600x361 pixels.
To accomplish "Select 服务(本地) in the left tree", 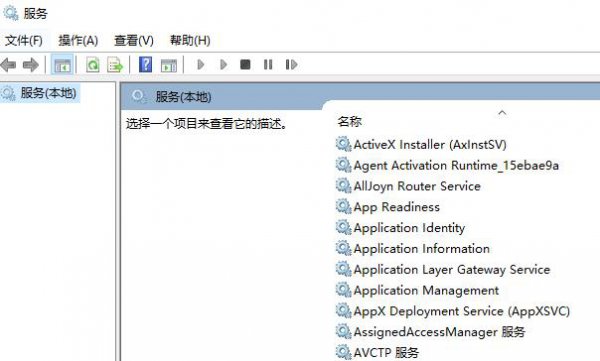I will [48, 93].
